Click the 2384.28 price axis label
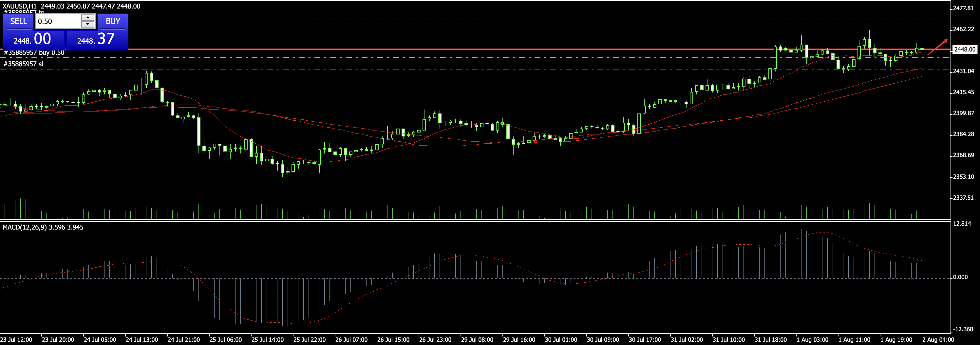The image size is (980, 345). (964, 134)
